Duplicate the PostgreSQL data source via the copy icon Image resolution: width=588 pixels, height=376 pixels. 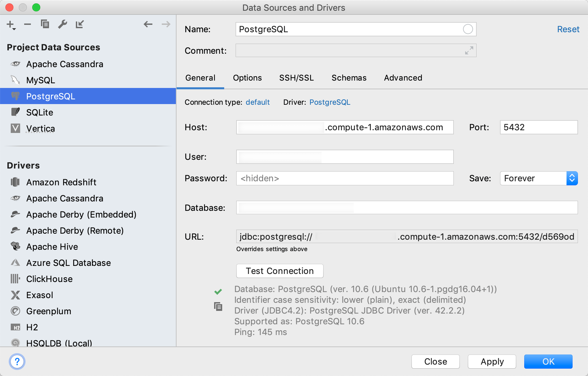[x=45, y=24]
